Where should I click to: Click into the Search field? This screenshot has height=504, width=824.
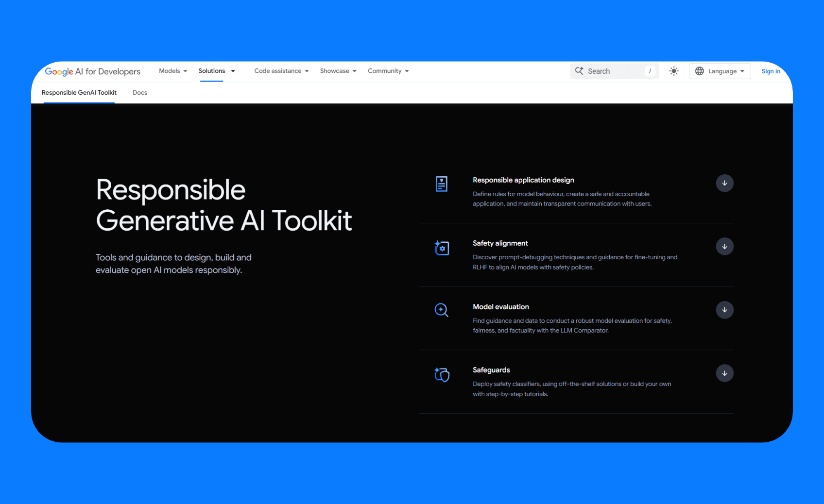615,71
